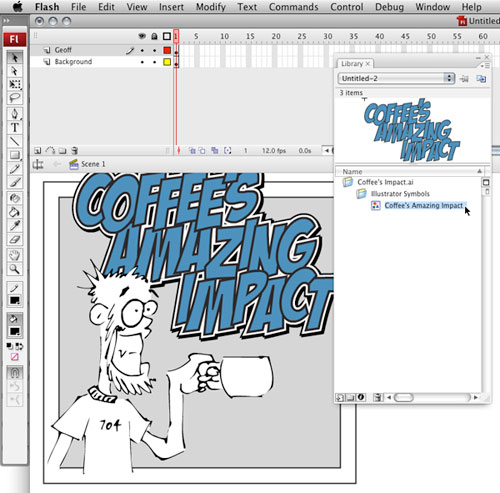Viewport: 500px width, 493px height.
Task: Insert a new layer in timeline
Action: tap(38, 151)
